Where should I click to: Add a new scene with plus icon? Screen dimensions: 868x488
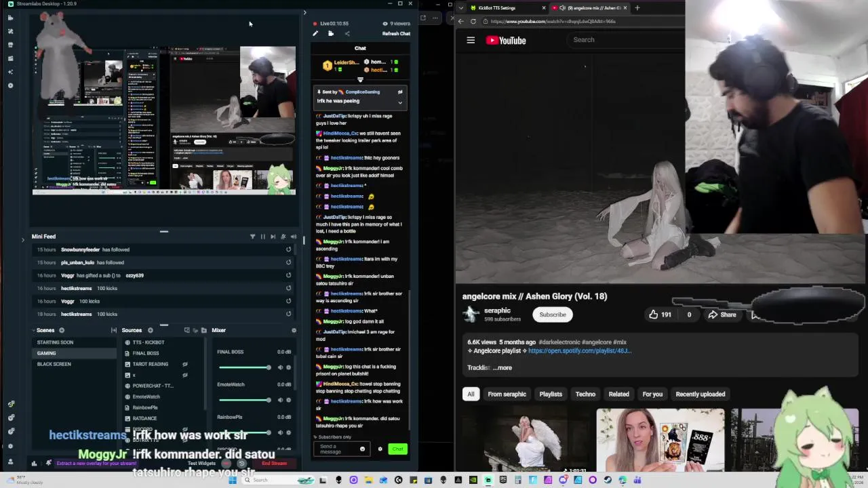[61, 330]
